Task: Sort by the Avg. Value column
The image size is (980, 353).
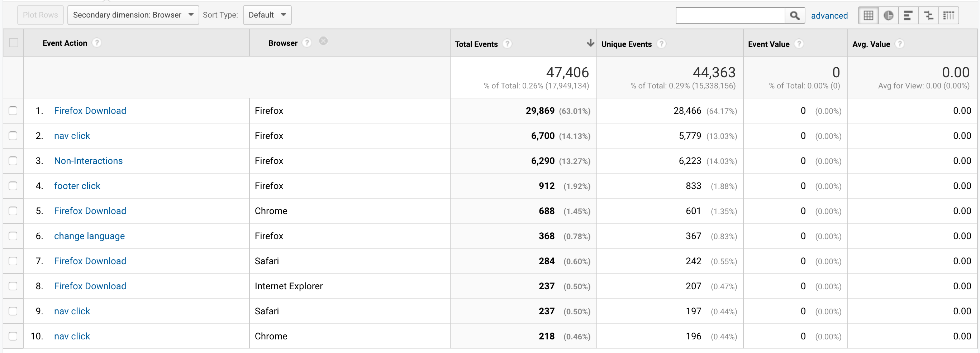Action: (871, 44)
